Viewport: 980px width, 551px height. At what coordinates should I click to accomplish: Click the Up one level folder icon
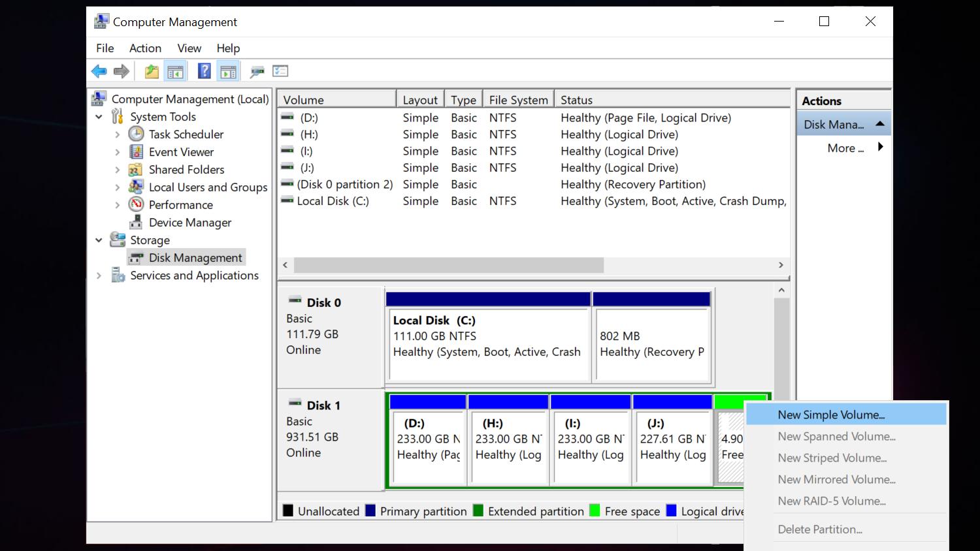(152, 71)
